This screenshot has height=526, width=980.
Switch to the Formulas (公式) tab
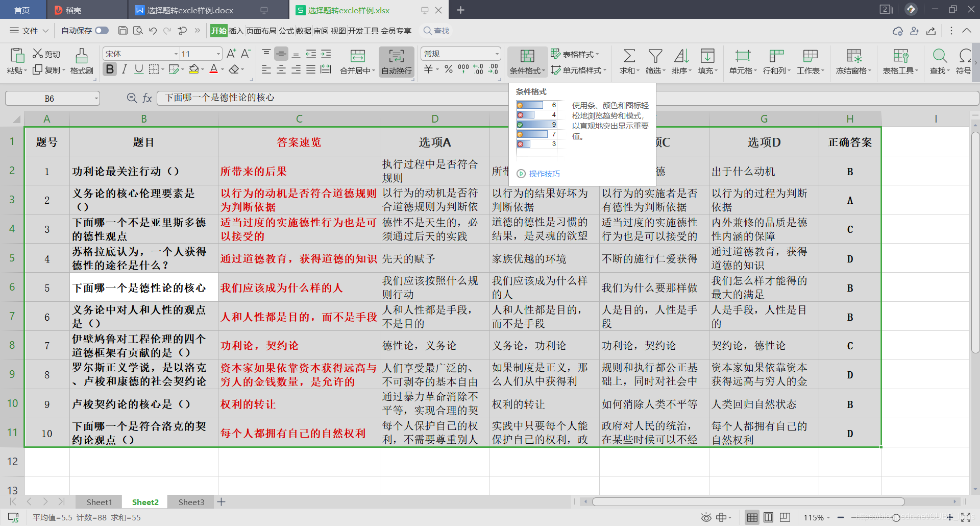[x=286, y=31]
